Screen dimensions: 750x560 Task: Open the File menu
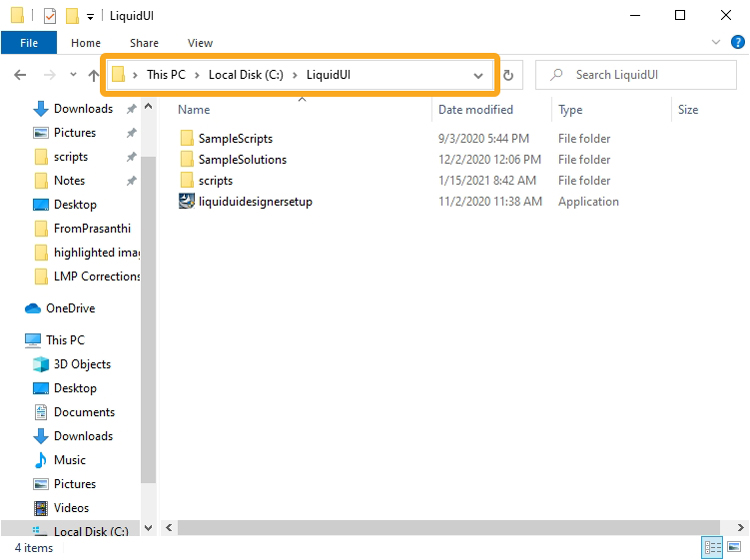(29, 43)
